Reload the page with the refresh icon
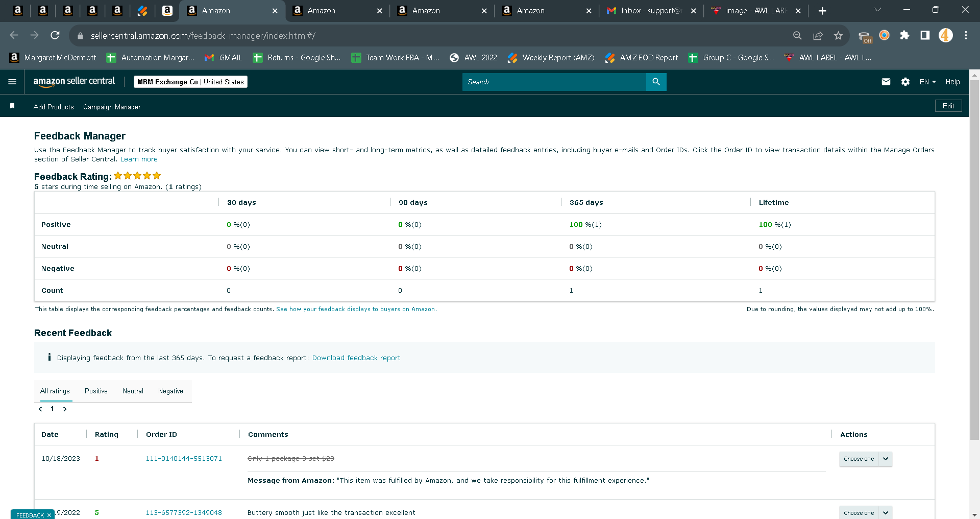This screenshot has height=519, width=980. [x=55, y=35]
